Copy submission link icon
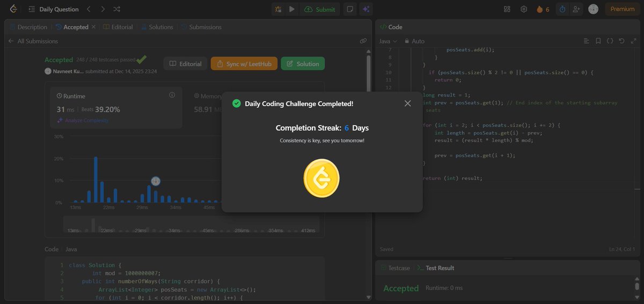644x304 pixels. click(363, 41)
